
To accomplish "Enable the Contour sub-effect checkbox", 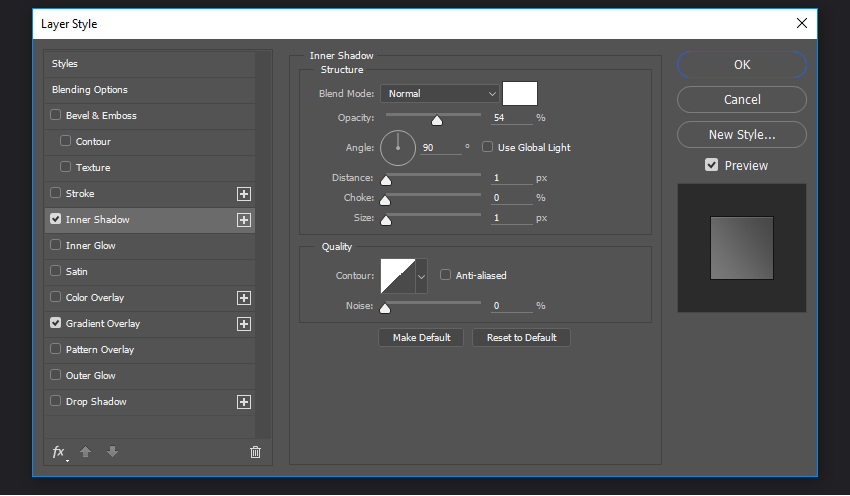I will pyautogui.click(x=65, y=141).
